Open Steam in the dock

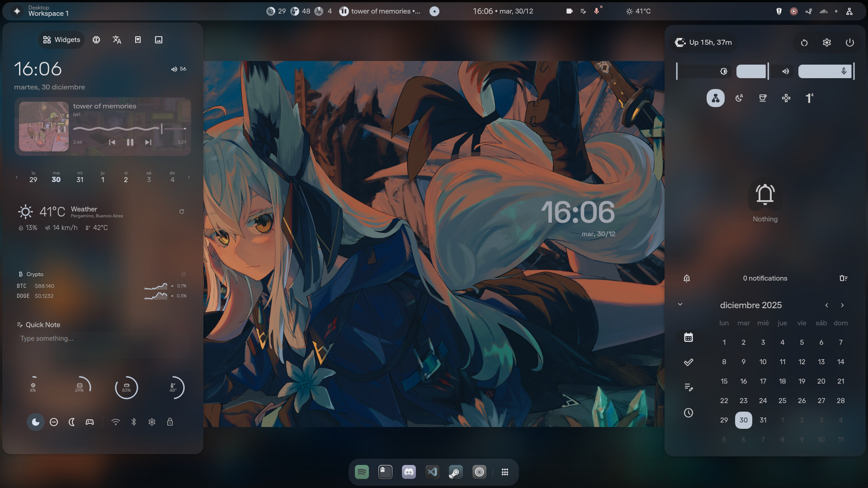point(455,472)
